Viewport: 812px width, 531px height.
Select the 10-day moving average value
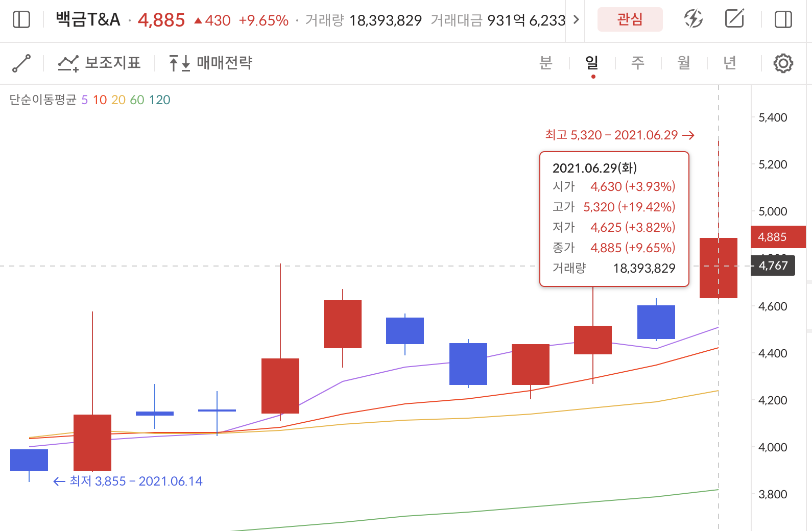[x=100, y=100]
